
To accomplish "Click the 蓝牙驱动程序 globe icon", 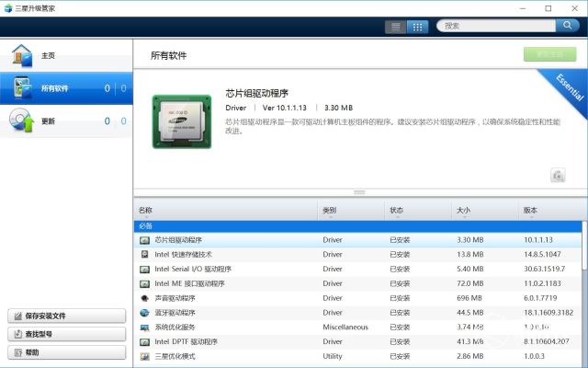I will [x=145, y=313].
